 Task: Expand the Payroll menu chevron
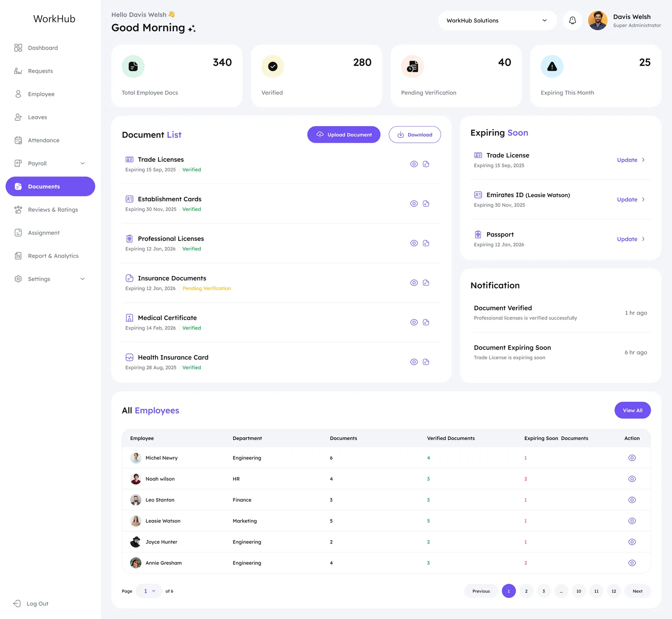[x=83, y=163]
